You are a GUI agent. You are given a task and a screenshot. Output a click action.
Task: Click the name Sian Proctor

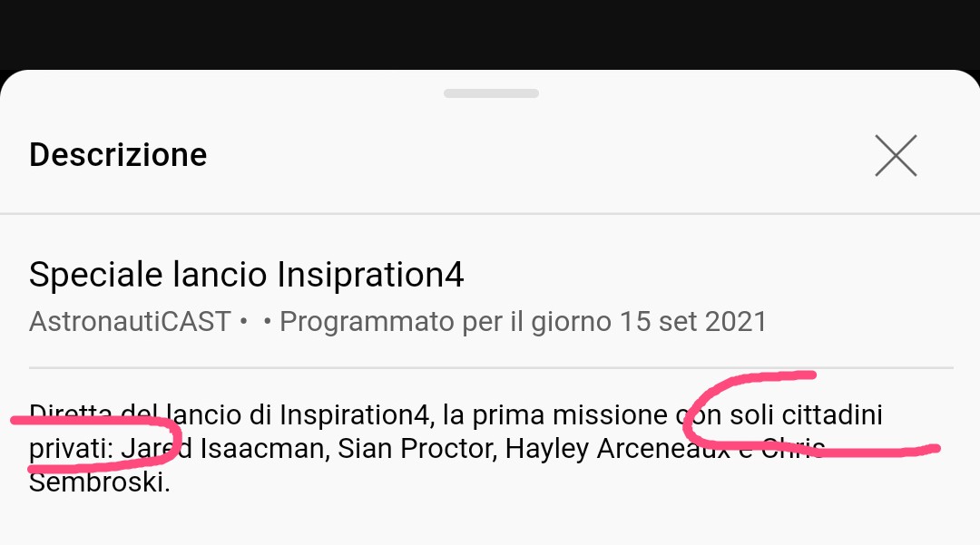[x=416, y=448]
